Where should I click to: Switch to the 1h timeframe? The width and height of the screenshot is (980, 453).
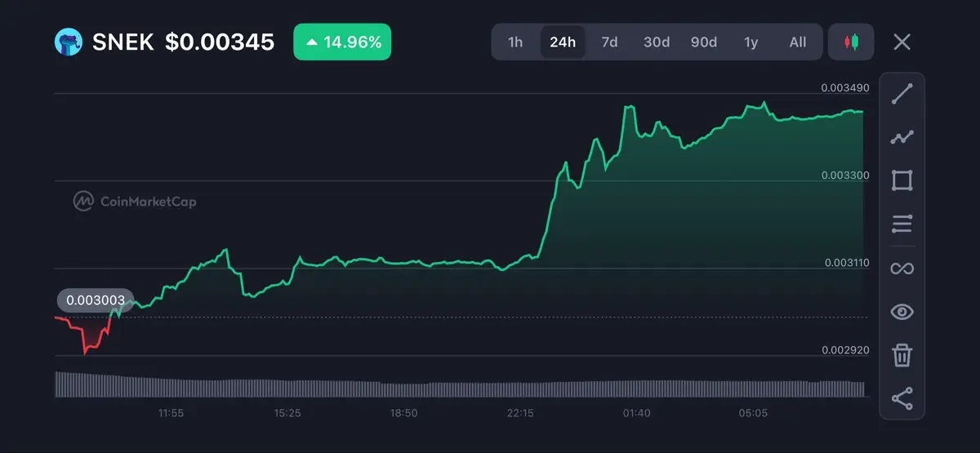(515, 42)
